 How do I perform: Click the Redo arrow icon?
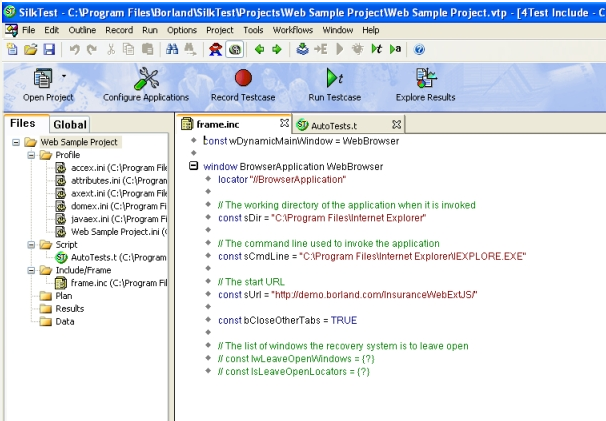click(x=92, y=49)
